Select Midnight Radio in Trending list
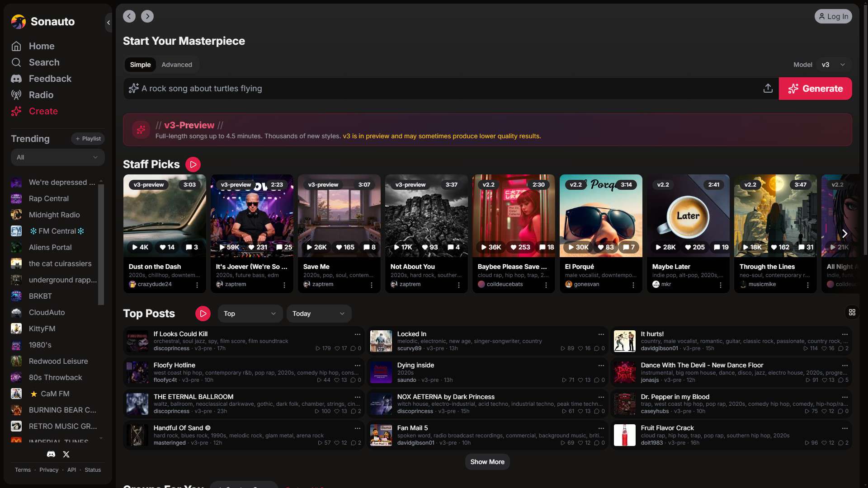Screen dimensions: 868x488 pos(54,215)
